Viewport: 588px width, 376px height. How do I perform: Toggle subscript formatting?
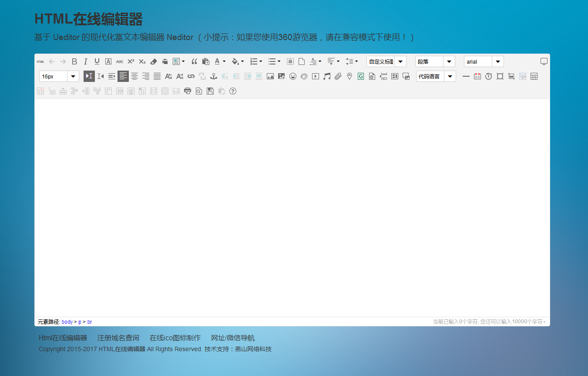click(142, 61)
